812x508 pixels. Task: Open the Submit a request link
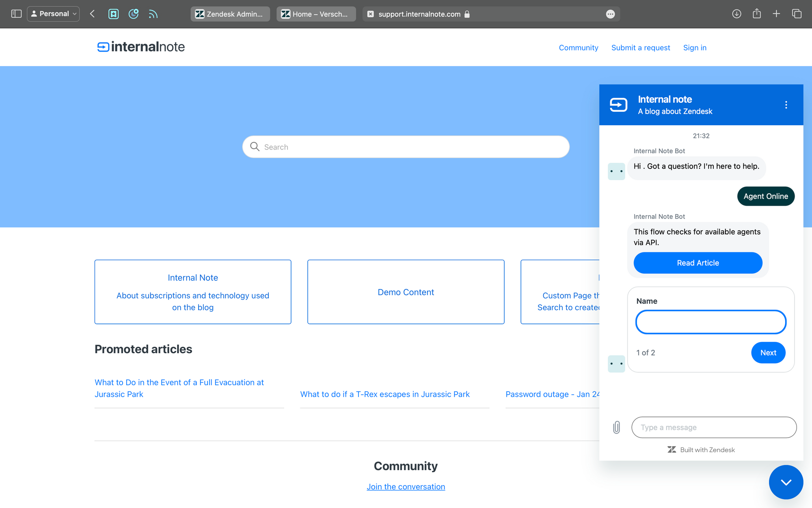[641, 48]
